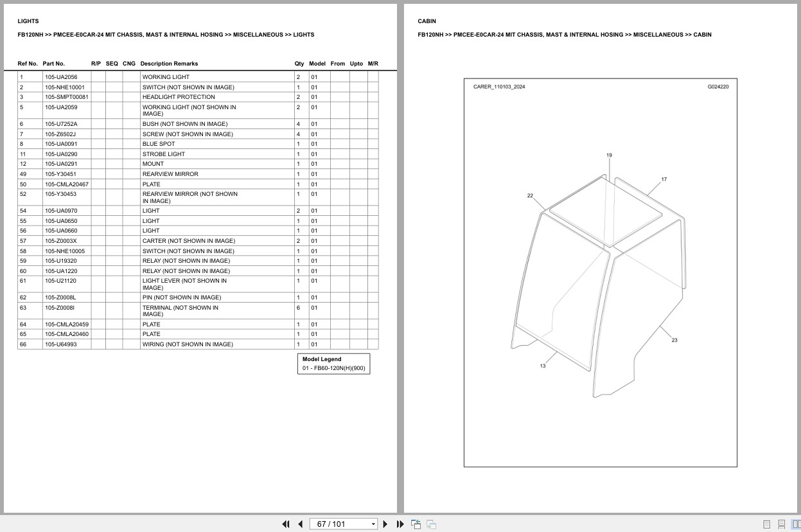Select part number 105-SMPT00081
Image resolution: width=801 pixels, height=532 pixels.
click(x=67, y=97)
